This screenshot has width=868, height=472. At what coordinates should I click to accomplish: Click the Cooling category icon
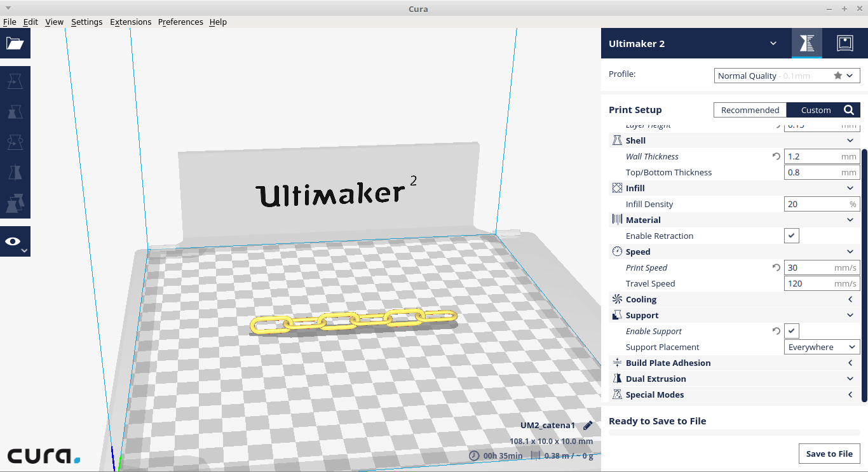click(617, 299)
